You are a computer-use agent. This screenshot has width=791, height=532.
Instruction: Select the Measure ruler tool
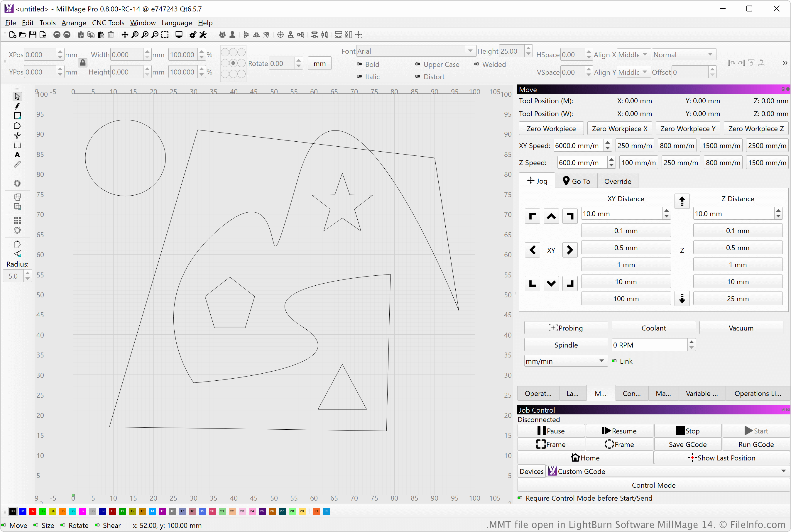[17, 165]
